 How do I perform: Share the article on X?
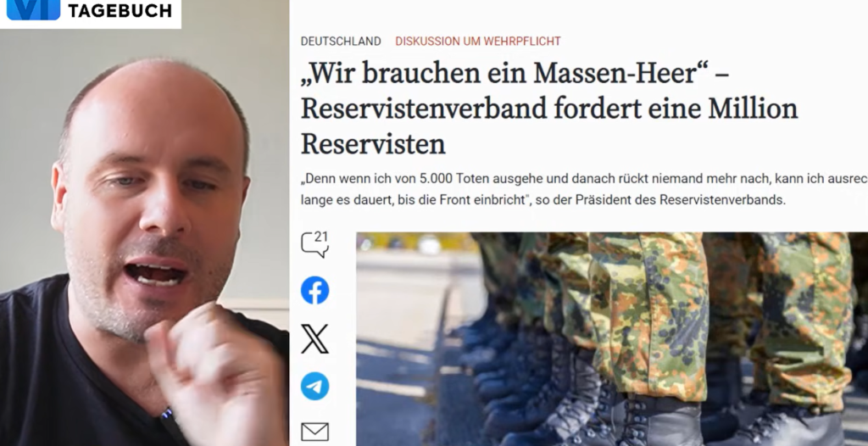314,338
